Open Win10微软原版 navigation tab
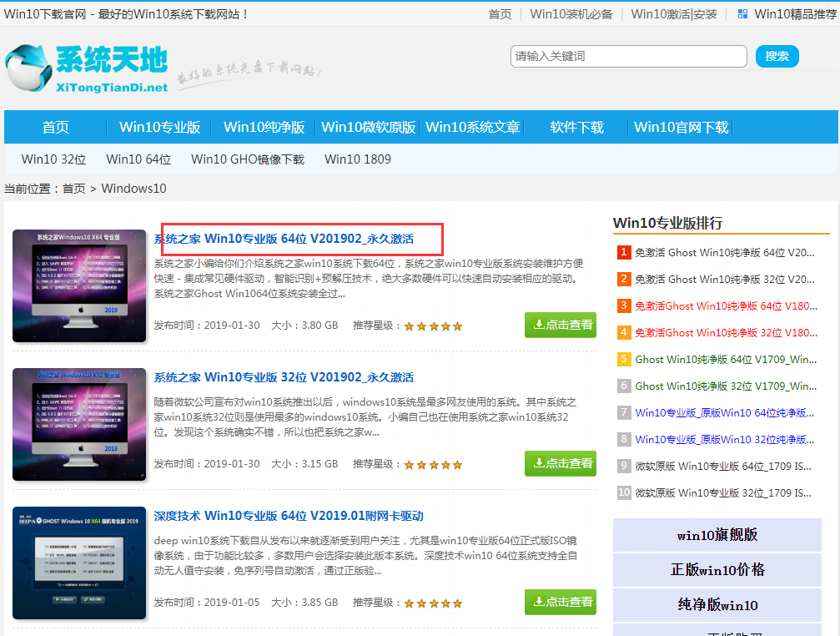 [x=368, y=127]
